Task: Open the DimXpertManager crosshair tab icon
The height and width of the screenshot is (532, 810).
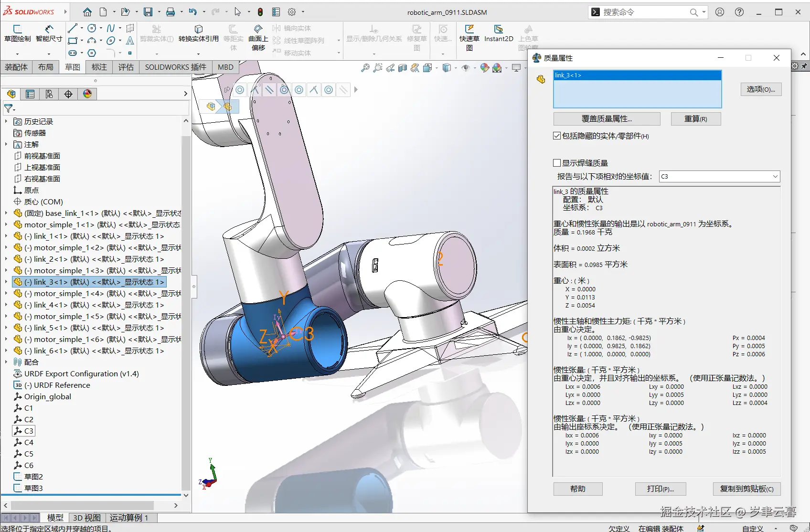Action: (68, 94)
